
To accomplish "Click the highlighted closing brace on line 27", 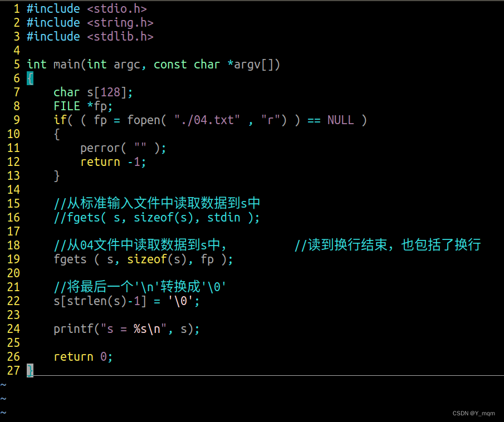I will [x=30, y=371].
